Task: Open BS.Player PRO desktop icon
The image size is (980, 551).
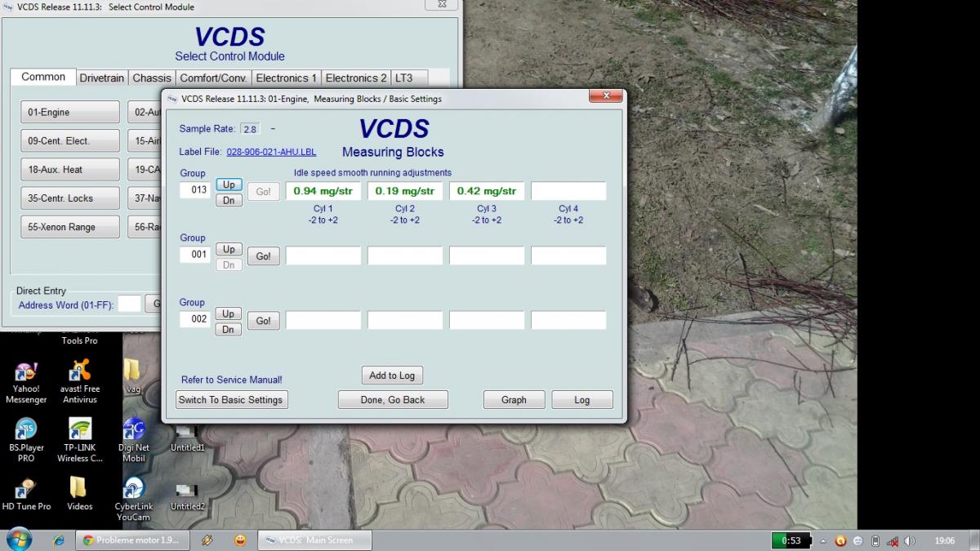Action: click(x=26, y=430)
